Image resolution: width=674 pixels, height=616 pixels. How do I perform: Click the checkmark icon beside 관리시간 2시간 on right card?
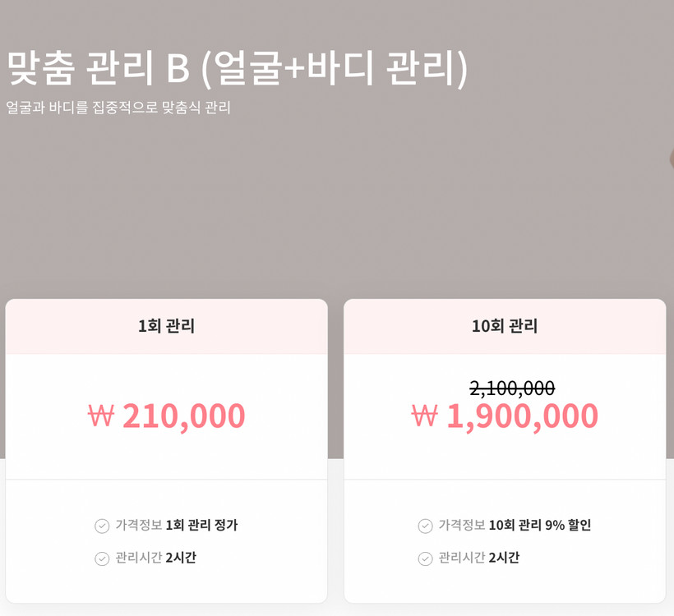pos(425,558)
